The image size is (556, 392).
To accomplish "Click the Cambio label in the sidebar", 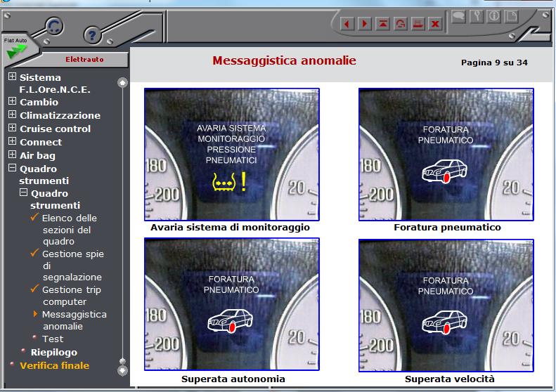I will [x=39, y=102].
